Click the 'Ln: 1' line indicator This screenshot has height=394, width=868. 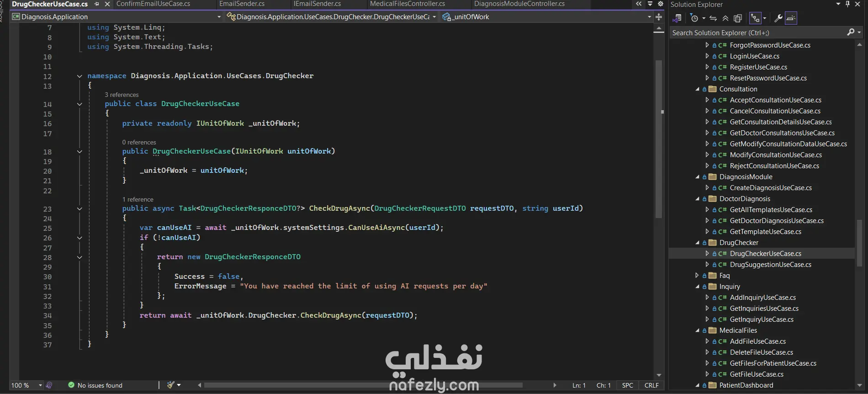579,385
